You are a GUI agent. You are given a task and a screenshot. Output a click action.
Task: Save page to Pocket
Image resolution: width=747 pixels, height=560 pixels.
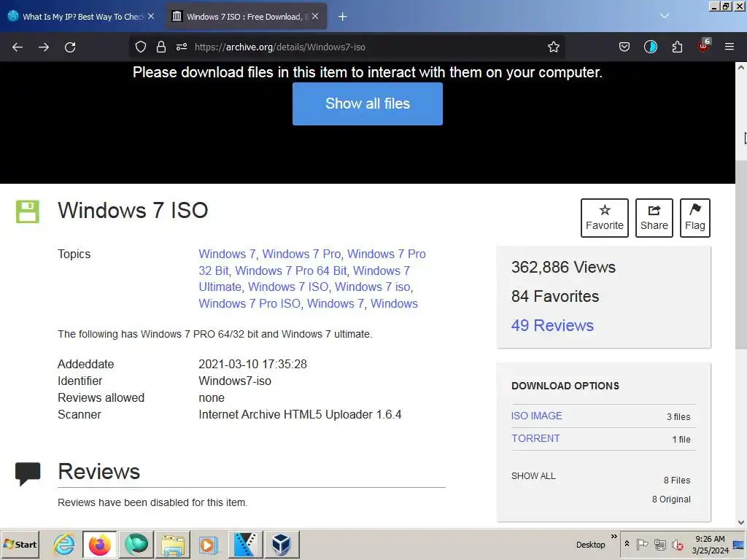(x=624, y=47)
